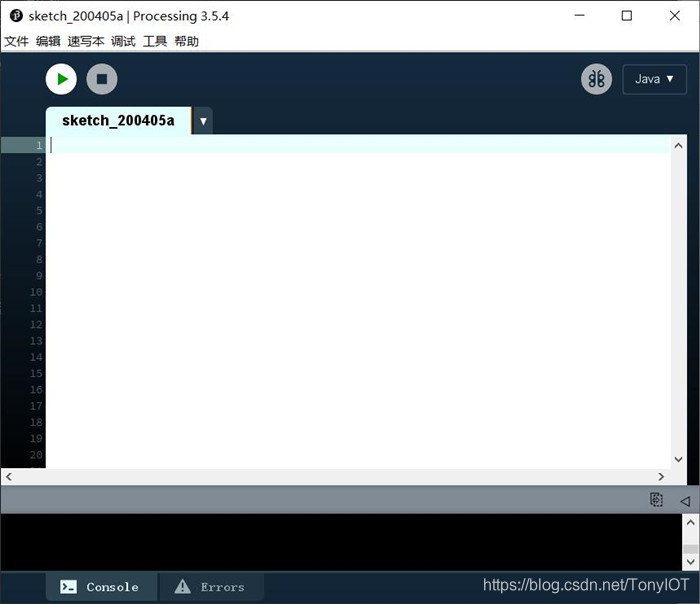Image resolution: width=700 pixels, height=604 pixels.
Task: Click the editor horizontal scroll left arrow
Action: pyautogui.click(x=8, y=476)
